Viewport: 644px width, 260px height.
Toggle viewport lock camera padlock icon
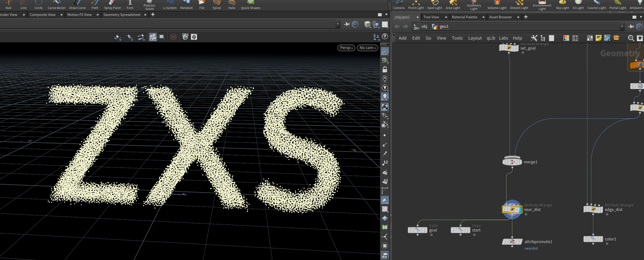point(385,70)
